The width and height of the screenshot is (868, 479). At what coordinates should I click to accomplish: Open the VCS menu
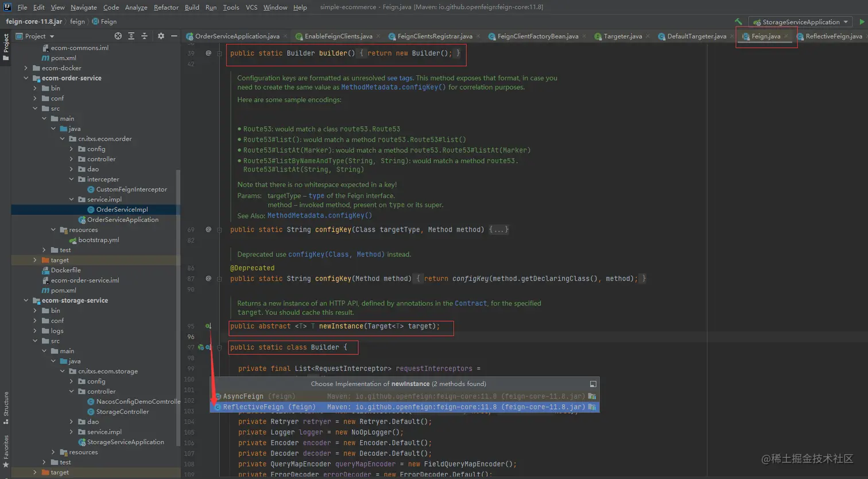(x=251, y=7)
